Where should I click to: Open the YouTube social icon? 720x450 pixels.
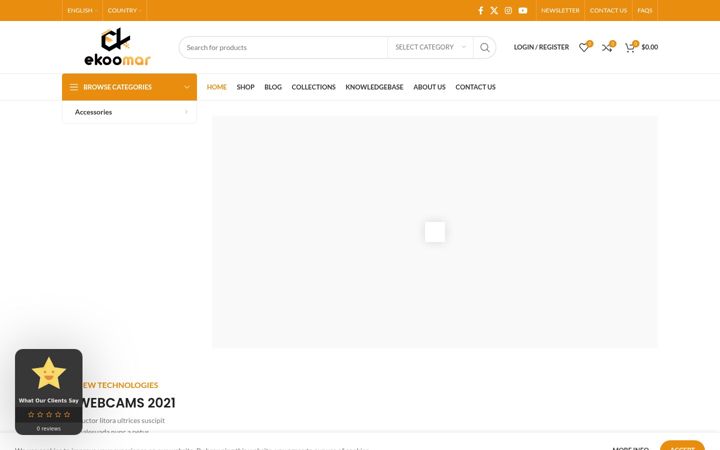tap(523, 10)
